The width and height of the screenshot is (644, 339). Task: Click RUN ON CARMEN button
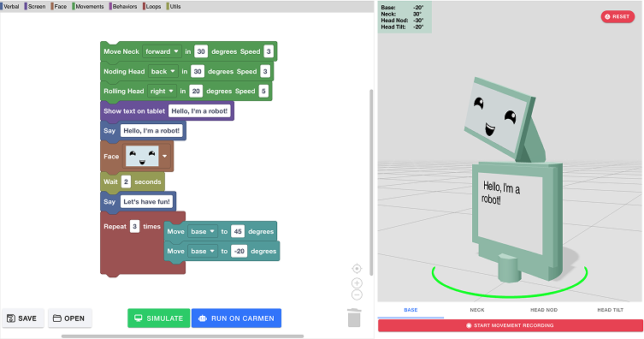coord(237,318)
